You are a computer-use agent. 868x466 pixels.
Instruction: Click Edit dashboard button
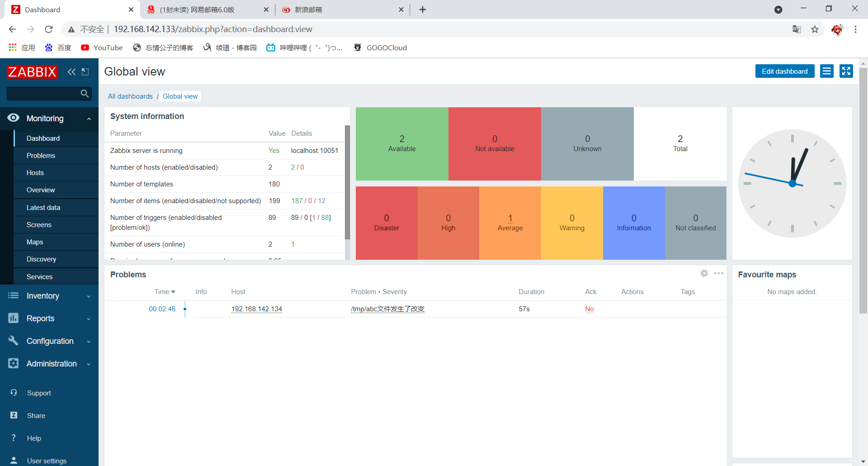[x=784, y=71]
